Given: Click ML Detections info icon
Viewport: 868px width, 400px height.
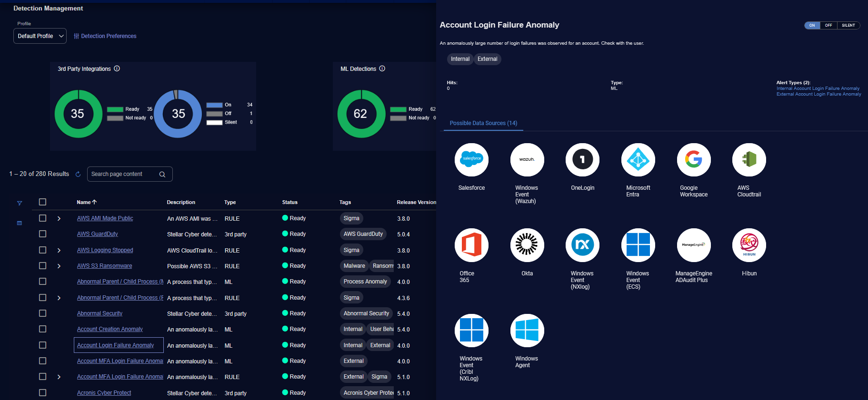Looking at the screenshot, I should (382, 68).
